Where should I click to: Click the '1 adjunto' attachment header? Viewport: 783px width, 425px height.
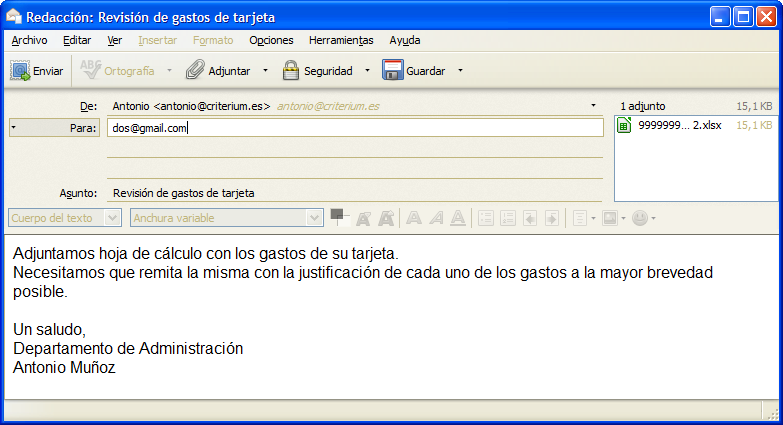point(643,106)
